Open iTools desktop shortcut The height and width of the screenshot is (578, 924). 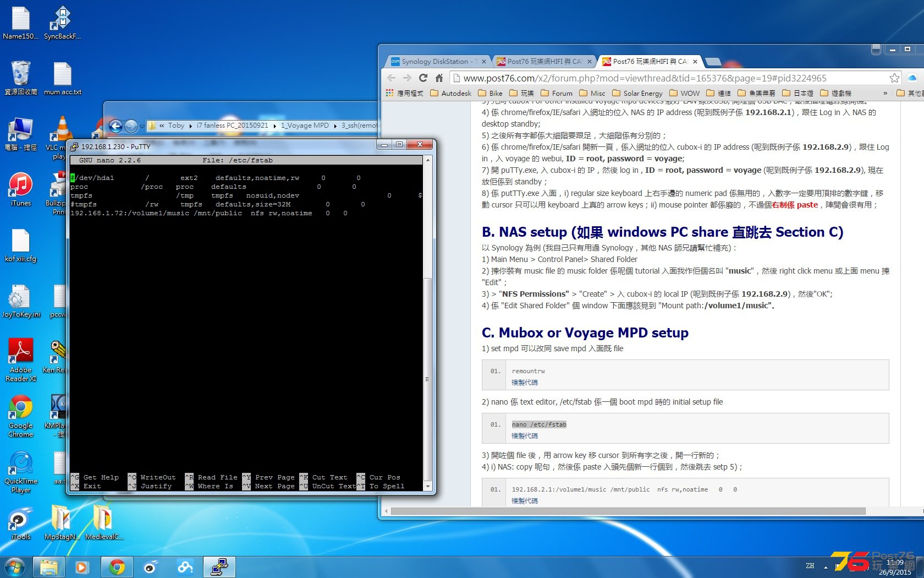coord(20,524)
